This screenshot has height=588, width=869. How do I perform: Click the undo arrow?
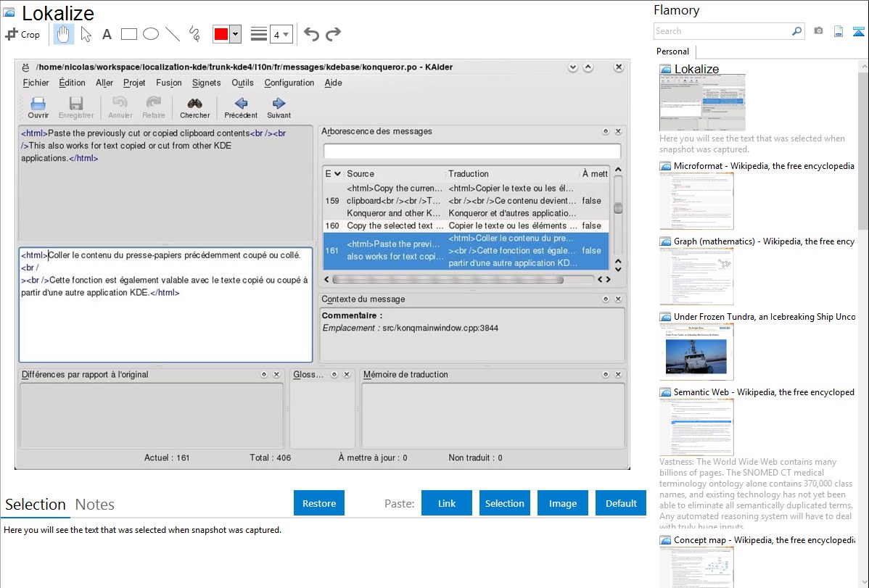(311, 34)
